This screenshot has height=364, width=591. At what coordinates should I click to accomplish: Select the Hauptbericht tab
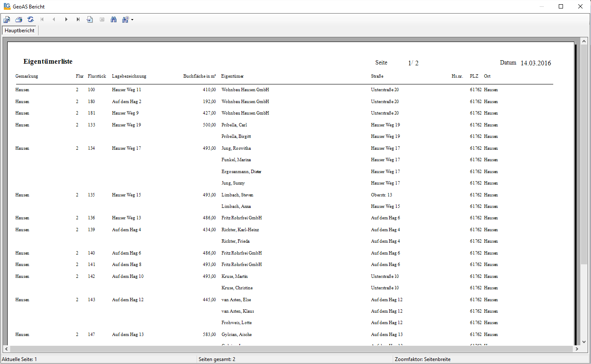point(20,31)
